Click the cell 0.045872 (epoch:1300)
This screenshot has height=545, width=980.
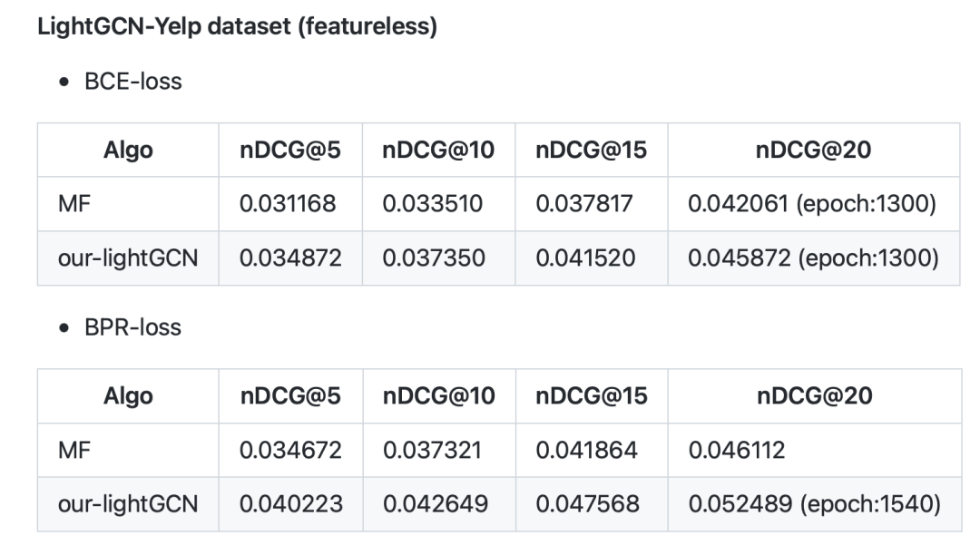(x=812, y=258)
